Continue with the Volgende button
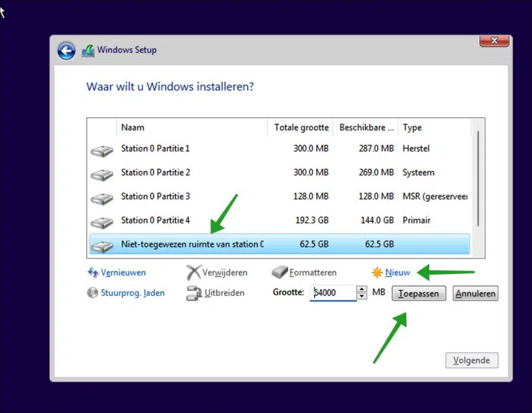This screenshot has height=413, width=532. (x=472, y=360)
